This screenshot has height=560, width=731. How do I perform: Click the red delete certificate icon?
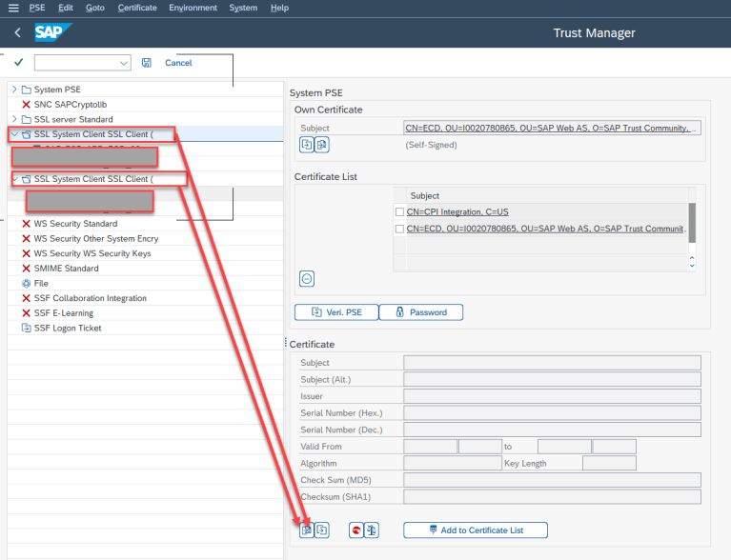pos(356,530)
